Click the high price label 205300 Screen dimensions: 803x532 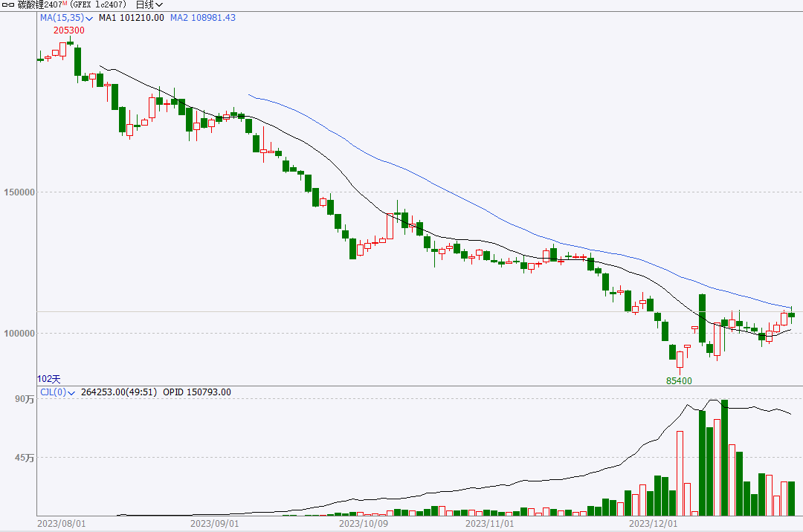coord(69,30)
